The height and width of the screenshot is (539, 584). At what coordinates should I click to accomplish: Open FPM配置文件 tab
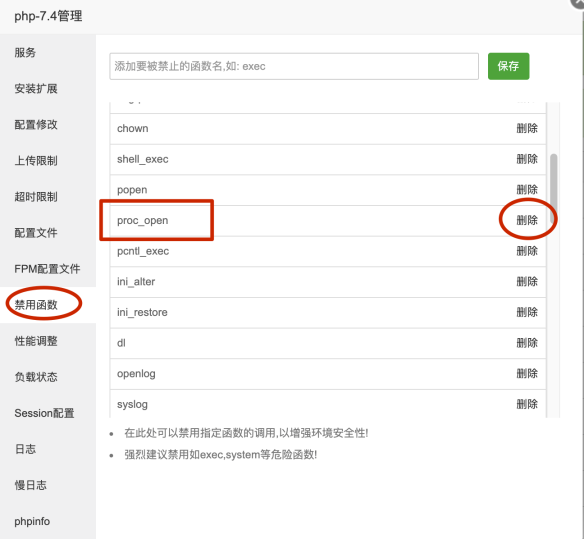click(x=47, y=269)
